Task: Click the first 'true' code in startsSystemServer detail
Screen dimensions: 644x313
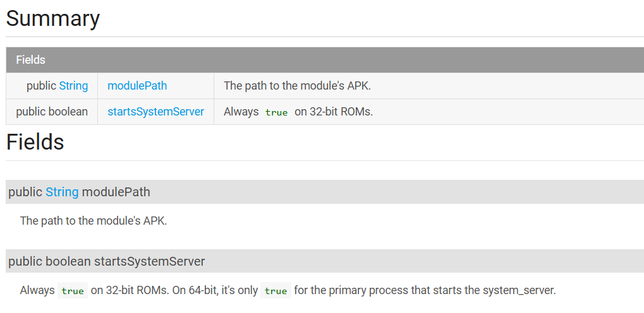Action: coord(73,291)
